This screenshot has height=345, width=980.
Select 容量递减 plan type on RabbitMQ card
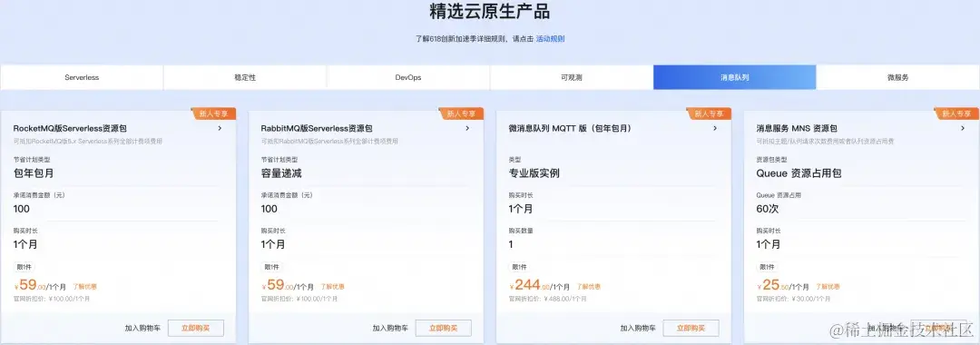coord(280,173)
